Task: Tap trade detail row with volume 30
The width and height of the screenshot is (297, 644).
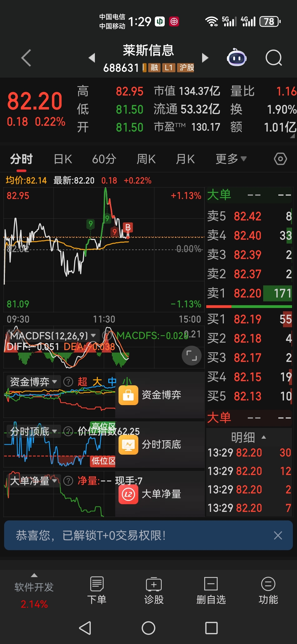Action: click(x=249, y=453)
